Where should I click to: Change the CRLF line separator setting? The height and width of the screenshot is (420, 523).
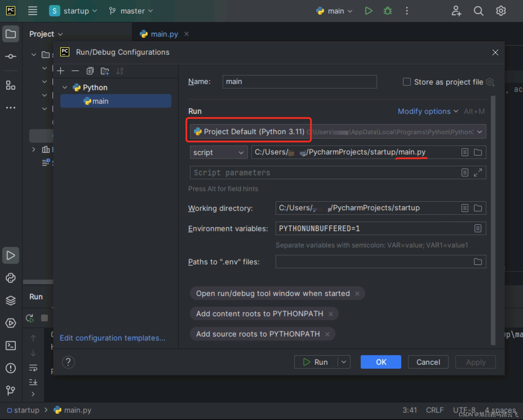pos(435,410)
